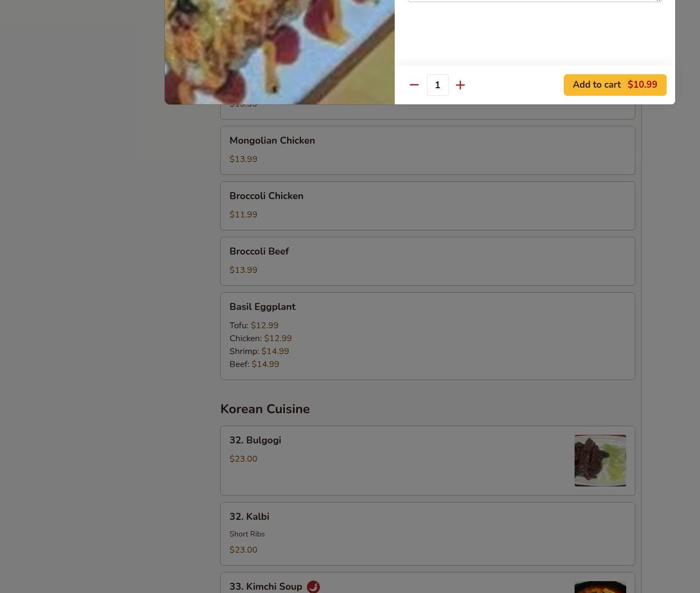
Task: Click the quantity input field
Action: pos(438,85)
